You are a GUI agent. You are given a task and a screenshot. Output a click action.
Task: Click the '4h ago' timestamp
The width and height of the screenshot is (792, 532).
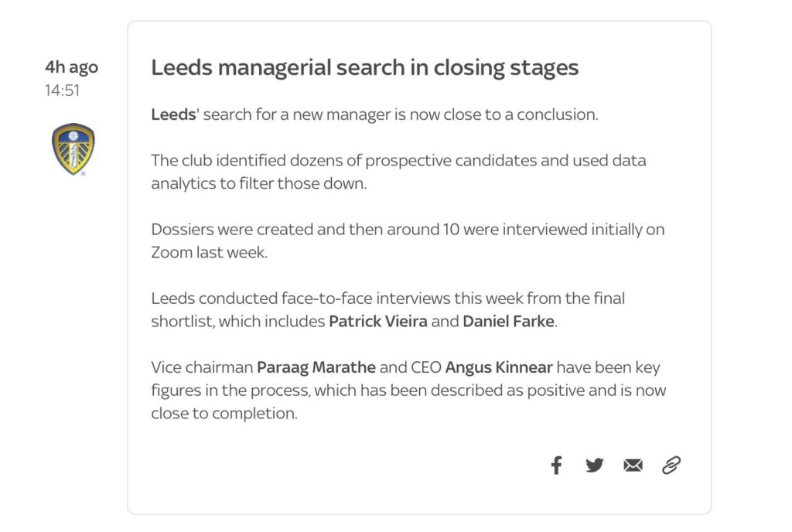72,67
